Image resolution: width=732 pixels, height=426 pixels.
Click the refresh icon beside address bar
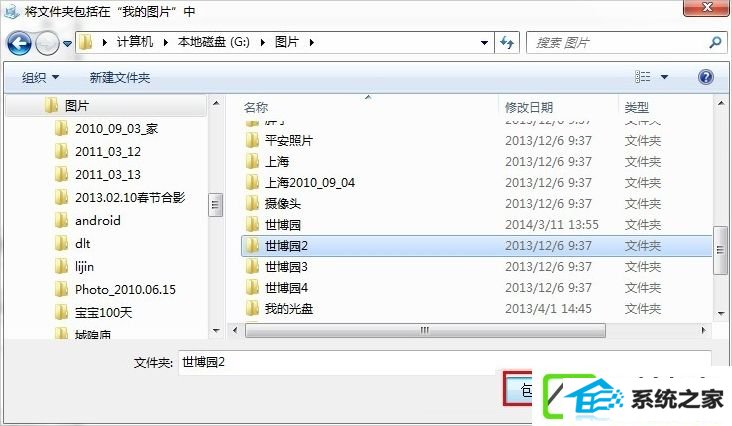(x=507, y=43)
